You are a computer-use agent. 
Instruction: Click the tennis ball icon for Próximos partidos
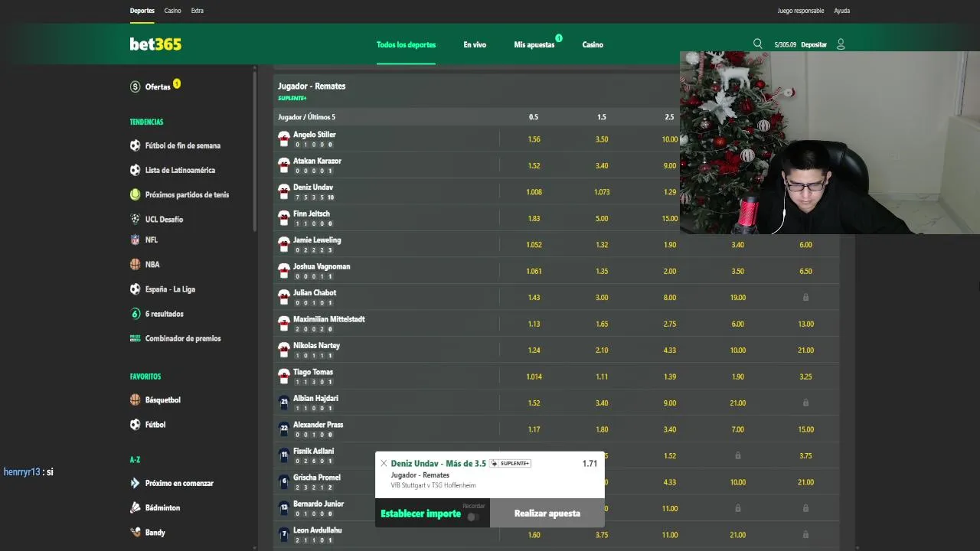tap(136, 194)
